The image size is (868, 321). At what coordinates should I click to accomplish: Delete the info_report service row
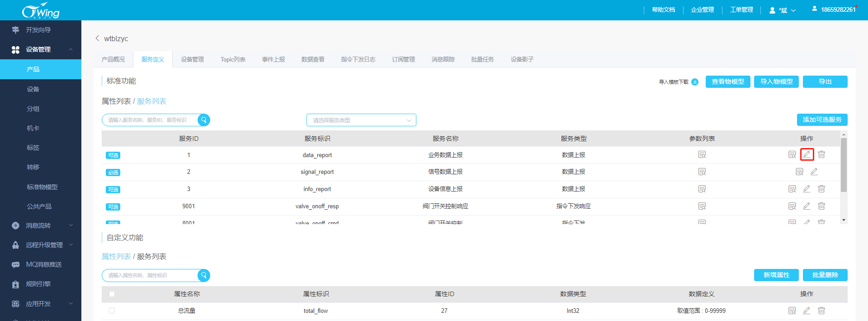click(821, 189)
